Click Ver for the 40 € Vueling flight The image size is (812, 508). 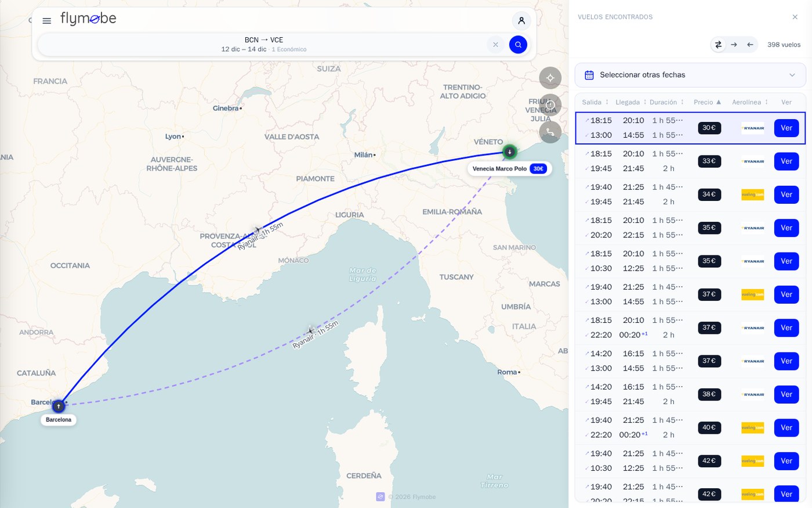[786, 428]
